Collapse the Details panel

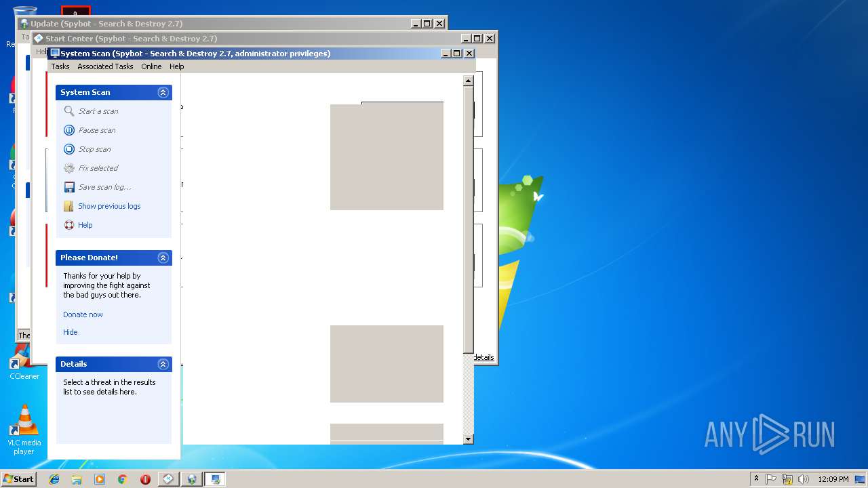[x=163, y=364]
